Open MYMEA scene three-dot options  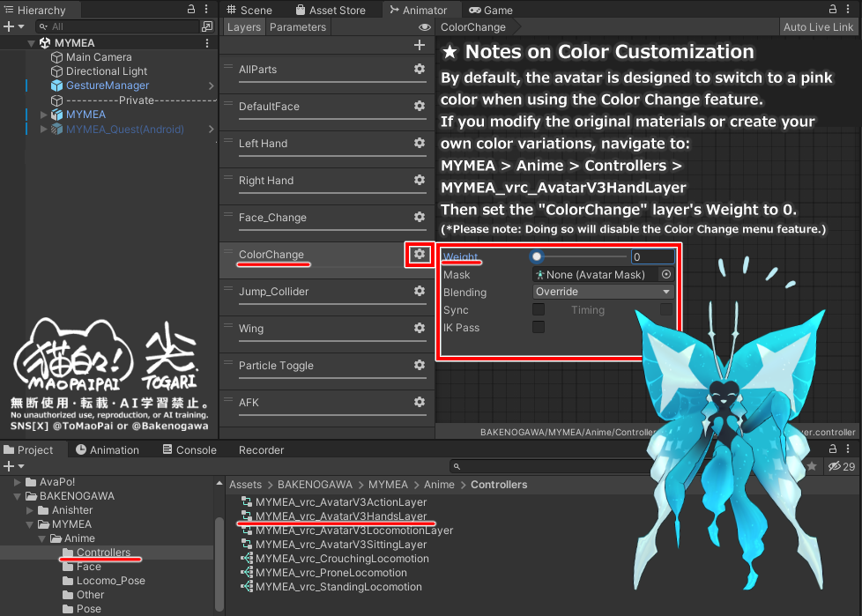point(207,43)
